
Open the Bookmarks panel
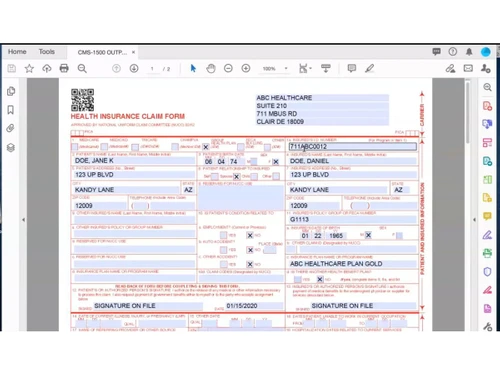pos(11,110)
